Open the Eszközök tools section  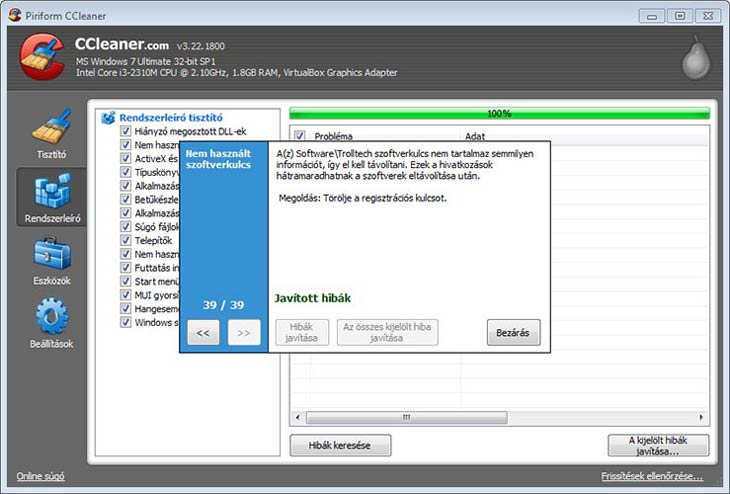pyautogui.click(x=51, y=261)
